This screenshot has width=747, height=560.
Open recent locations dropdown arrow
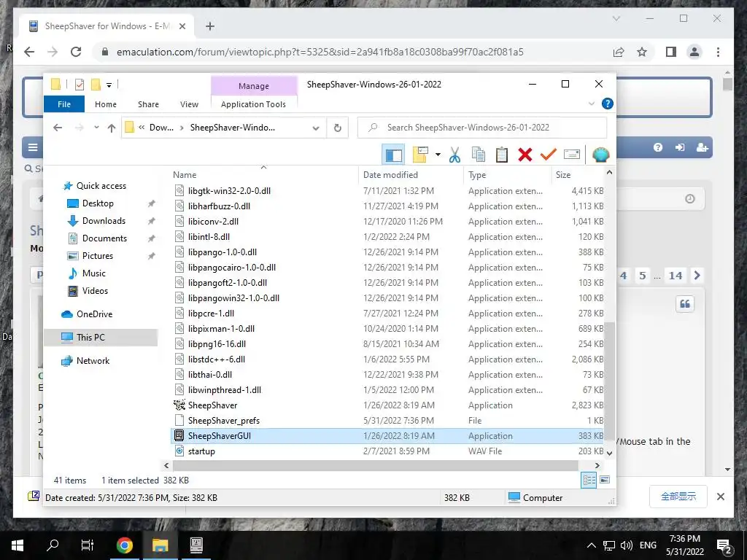point(96,128)
